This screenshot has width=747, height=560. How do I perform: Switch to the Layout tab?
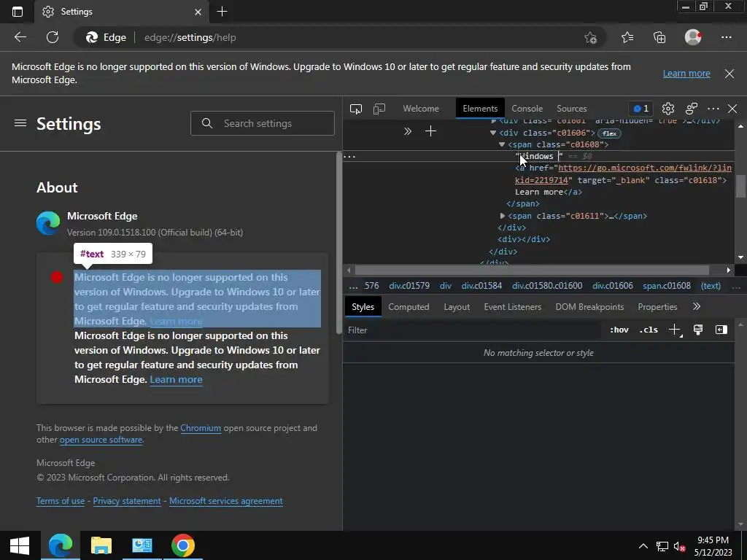point(457,307)
